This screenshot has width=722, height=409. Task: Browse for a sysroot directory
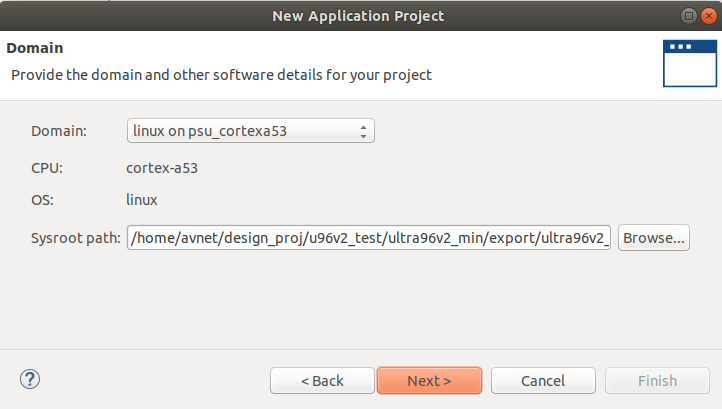(x=653, y=238)
